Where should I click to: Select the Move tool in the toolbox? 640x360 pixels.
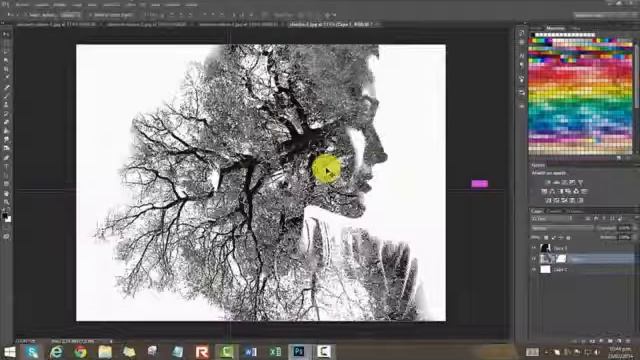(x=6, y=35)
